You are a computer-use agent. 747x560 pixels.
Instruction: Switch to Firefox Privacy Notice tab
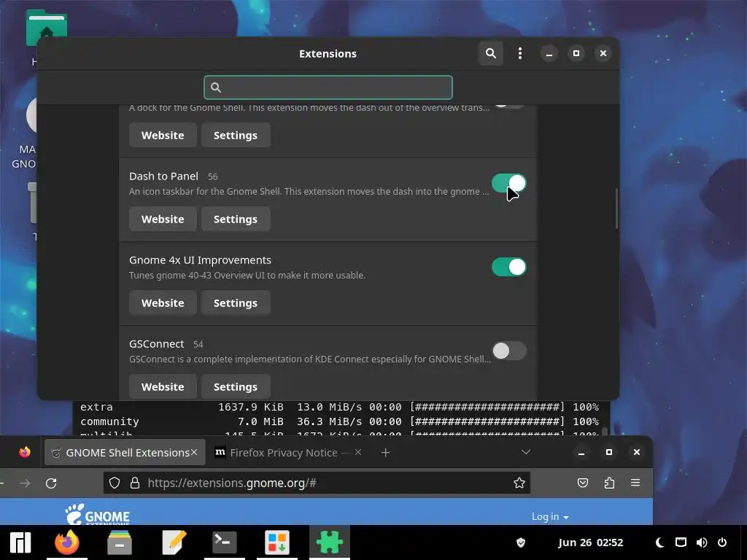point(284,452)
